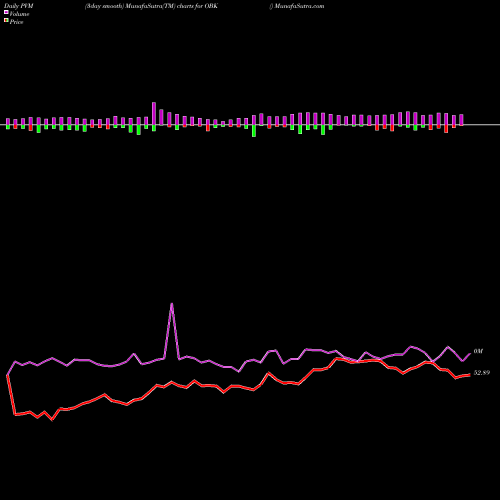Click the 0M volume axis label
The image size is (500, 500).
click(478, 351)
